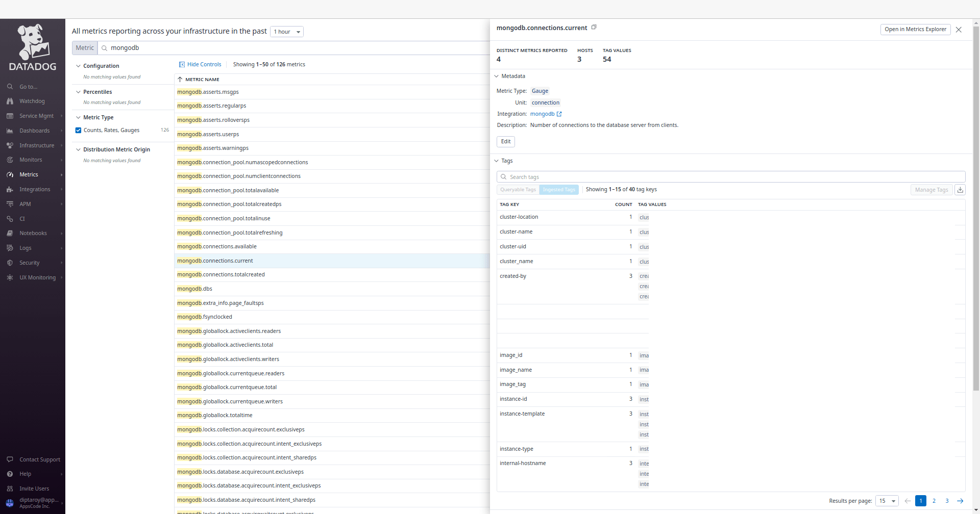This screenshot has width=980, height=514.
Task: Download the tag keys list
Action: point(960,189)
